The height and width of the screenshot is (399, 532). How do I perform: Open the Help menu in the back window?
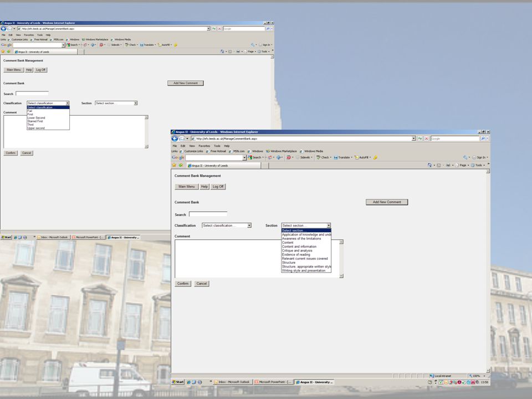click(x=48, y=35)
